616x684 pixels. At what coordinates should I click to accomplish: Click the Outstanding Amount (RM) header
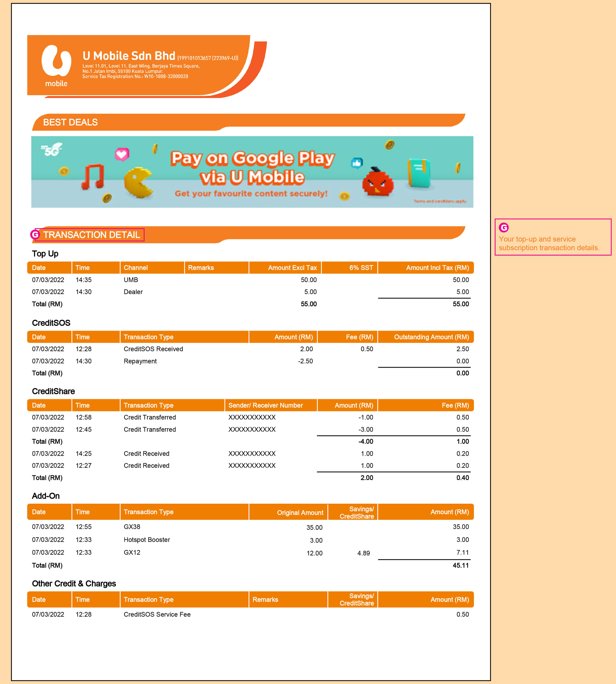pyautogui.click(x=431, y=337)
